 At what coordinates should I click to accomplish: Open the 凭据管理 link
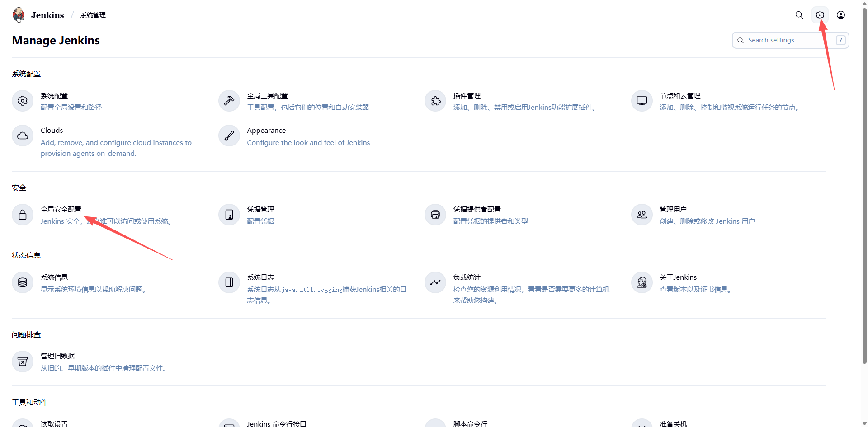click(x=260, y=210)
